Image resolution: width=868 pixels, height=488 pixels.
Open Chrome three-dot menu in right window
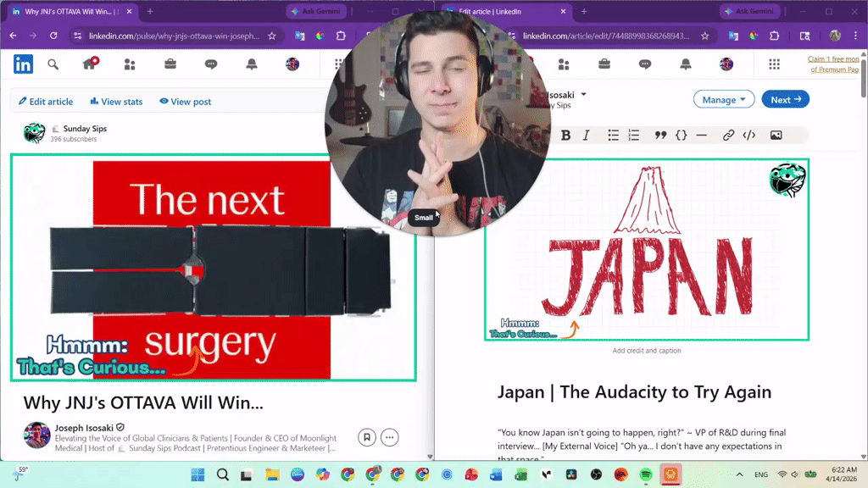tap(855, 36)
